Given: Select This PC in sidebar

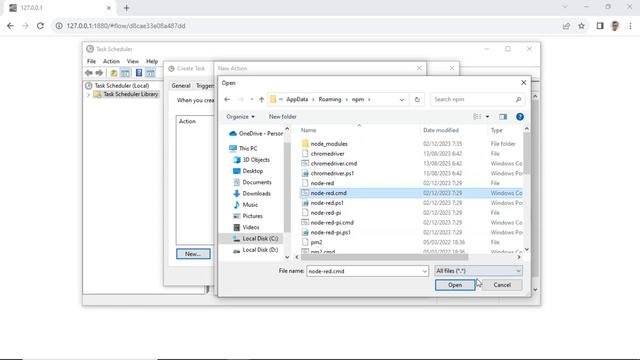Looking at the screenshot, I should tap(243, 148).
